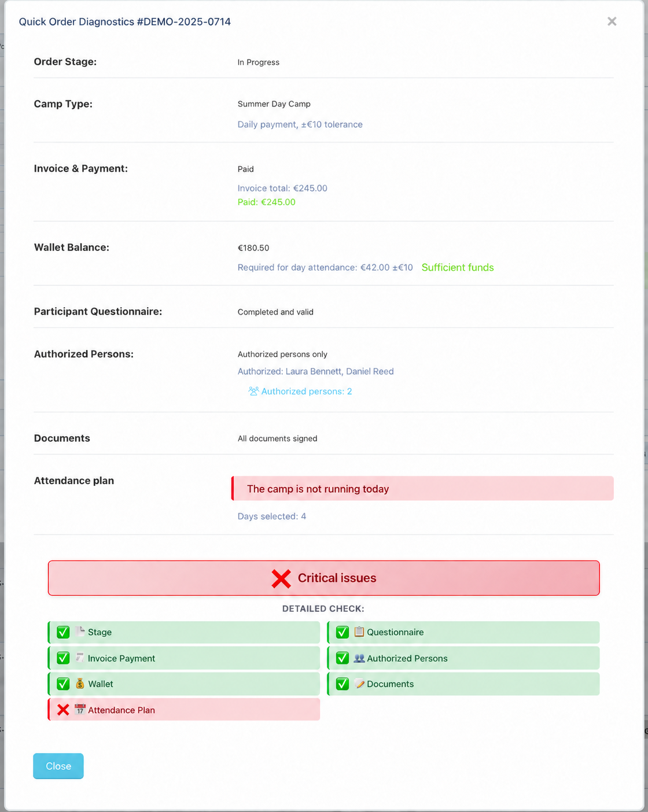Close the diagnostics dialog with the X
Screen dimensions: 648x812
coord(612,21)
